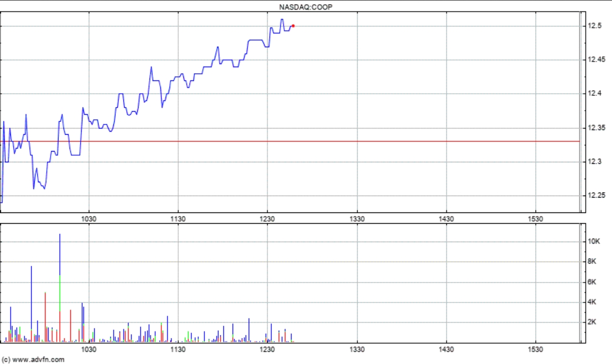Click the blue price line at its peak
This screenshot has height=364, width=612.
283,19
